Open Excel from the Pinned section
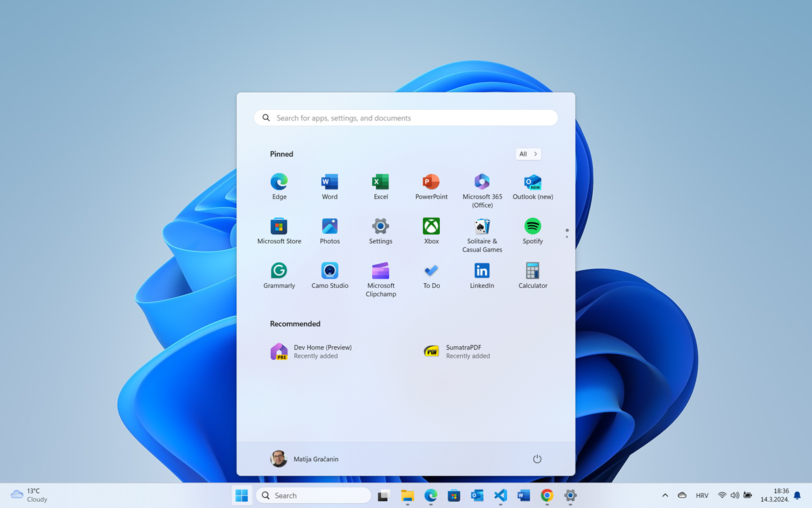 pos(380,186)
